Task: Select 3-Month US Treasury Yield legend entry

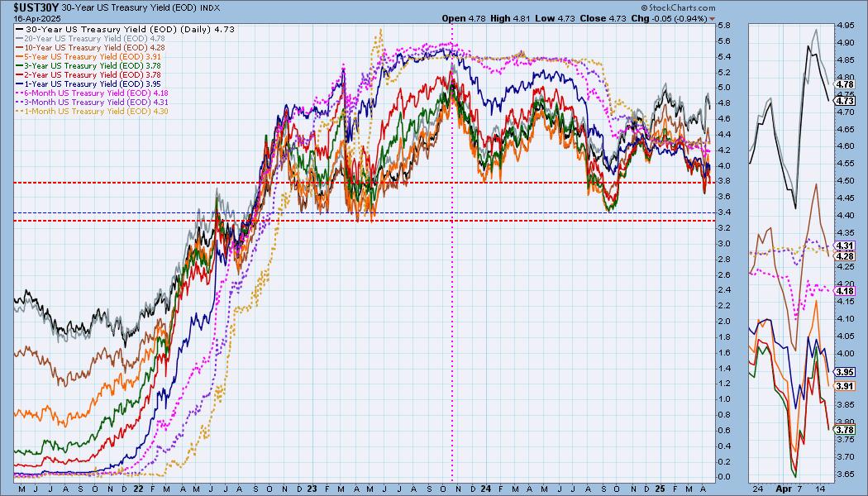Action: 93,102
